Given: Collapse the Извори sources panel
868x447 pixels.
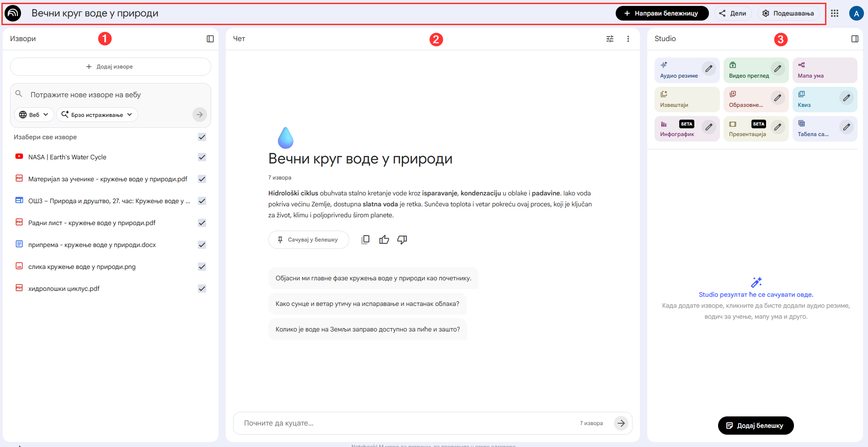Looking at the screenshot, I should (210, 39).
